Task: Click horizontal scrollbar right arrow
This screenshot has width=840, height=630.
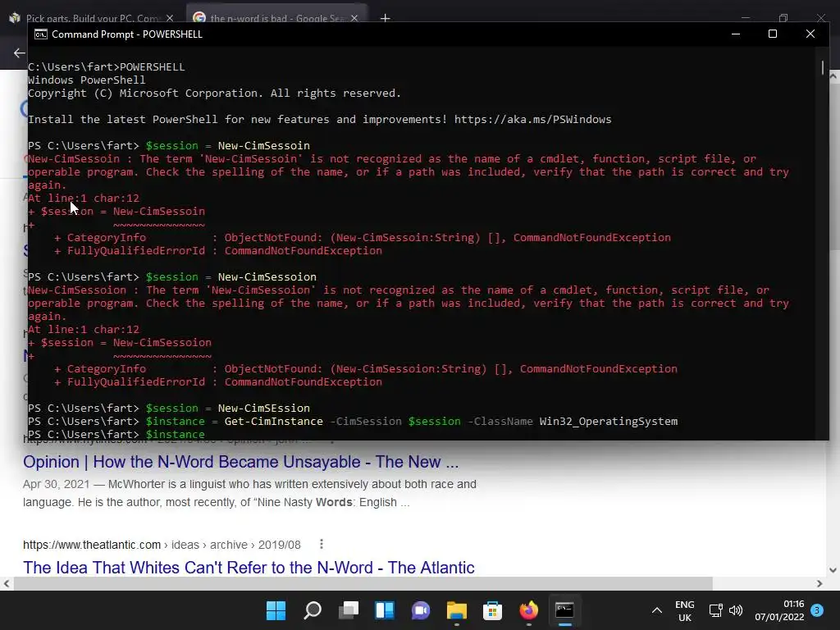Action: [x=819, y=583]
